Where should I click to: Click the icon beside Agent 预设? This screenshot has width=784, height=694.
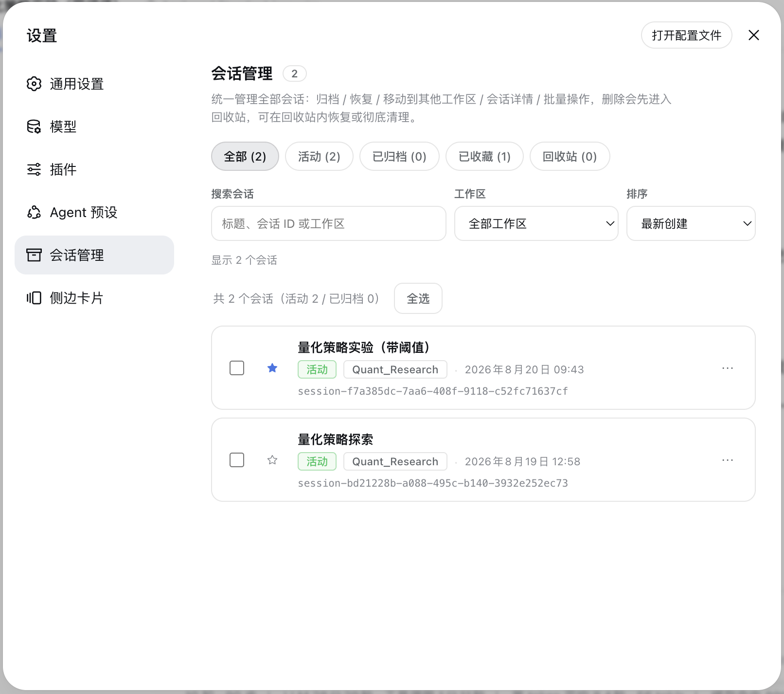pos(34,212)
